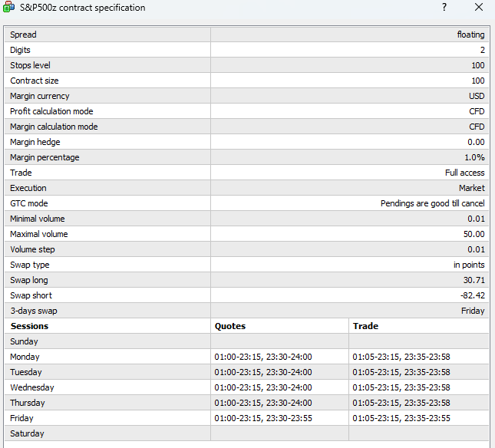Viewport: 495px width, 448px height.
Task: Select the Volume step label
Action: point(32,249)
